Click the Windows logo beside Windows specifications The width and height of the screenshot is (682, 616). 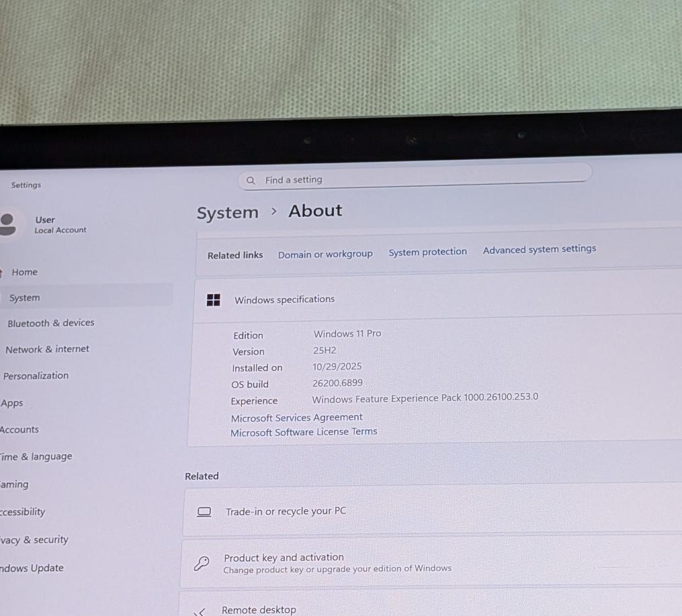(214, 300)
